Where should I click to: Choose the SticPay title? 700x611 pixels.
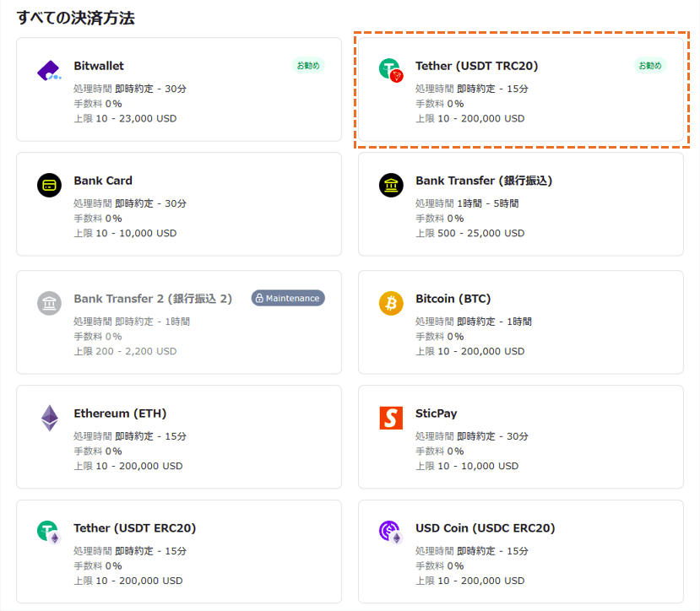[437, 414]
